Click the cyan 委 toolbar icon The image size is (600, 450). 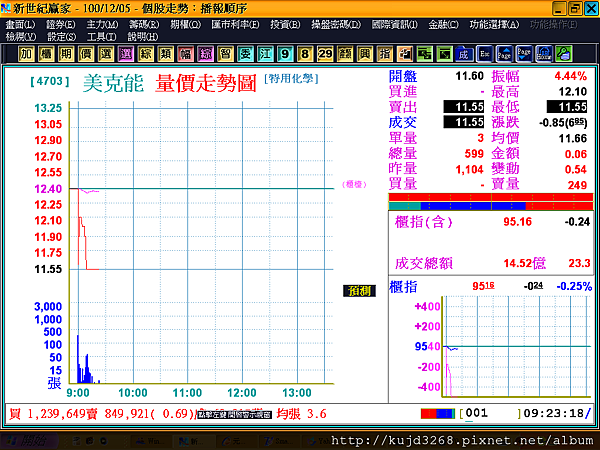coord(245,54)
